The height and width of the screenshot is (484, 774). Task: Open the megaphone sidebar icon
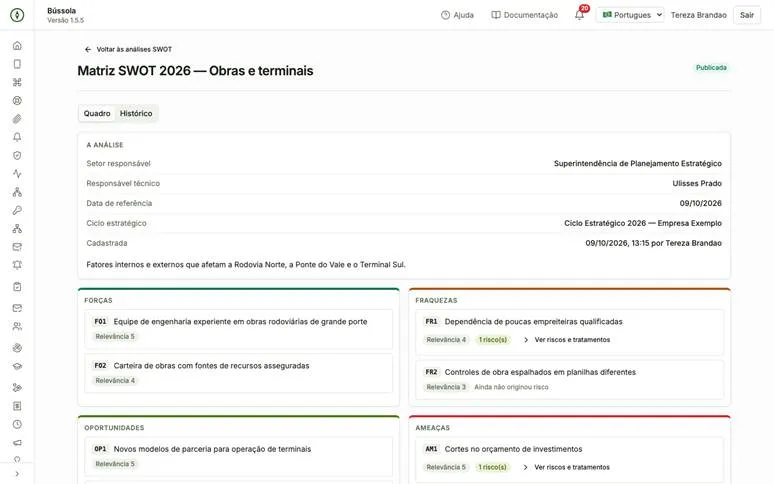tap(17, 443)
